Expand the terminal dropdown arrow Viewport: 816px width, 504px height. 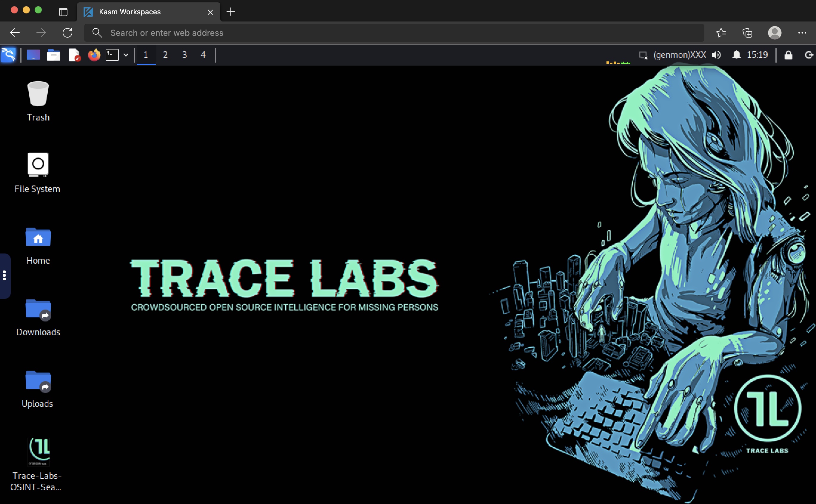(125, 55)
